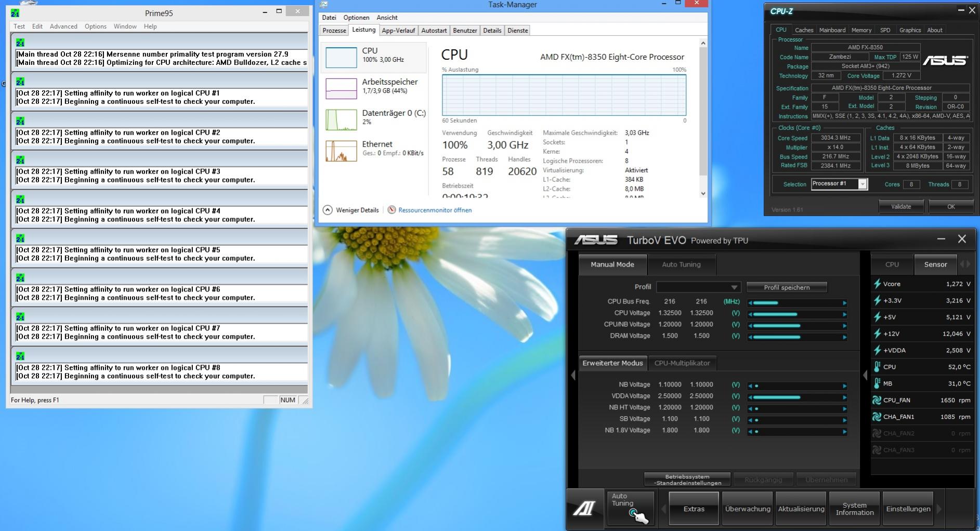Open the Überwachung section

click(748, 509)
